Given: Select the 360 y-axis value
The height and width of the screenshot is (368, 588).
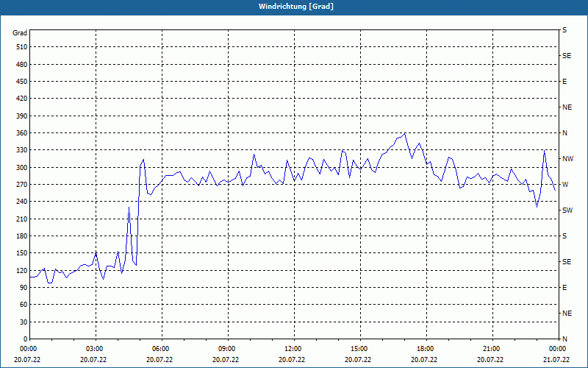Looking at the screenshot, I should pos(22,133).
